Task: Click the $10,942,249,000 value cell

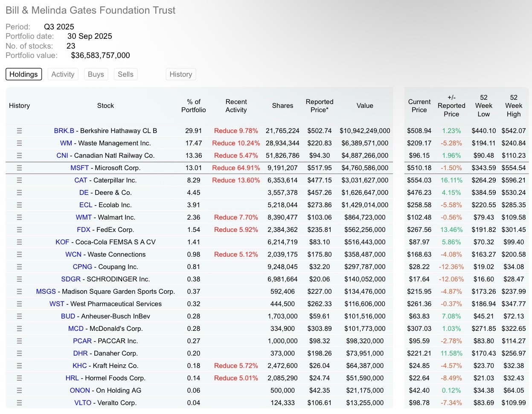Action: tap(365, 131)
